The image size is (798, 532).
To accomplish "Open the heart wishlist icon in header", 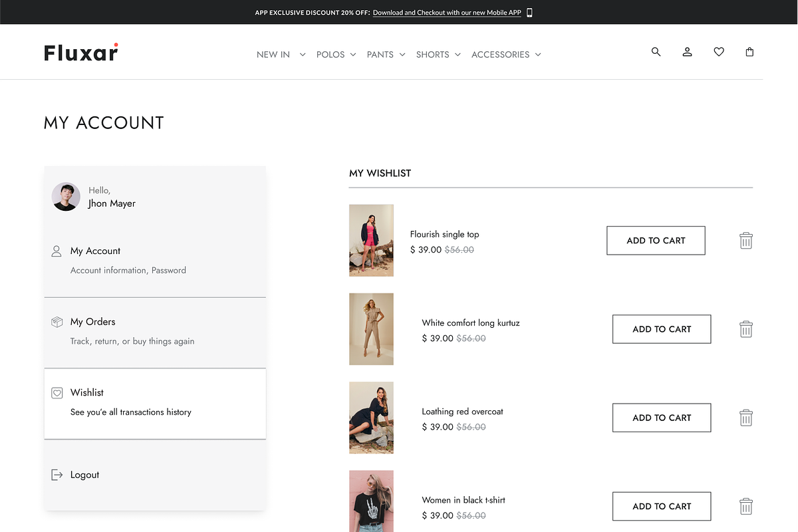I will coord(719,52).
